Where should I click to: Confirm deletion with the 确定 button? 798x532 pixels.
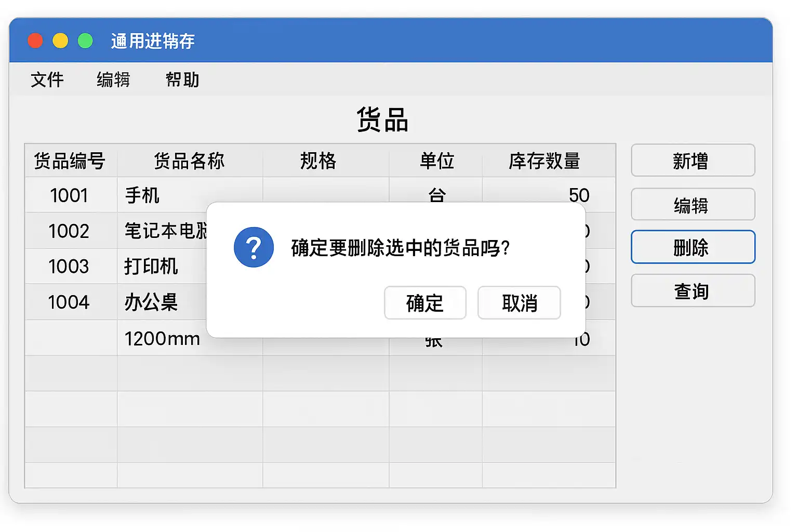pos(424,303)
